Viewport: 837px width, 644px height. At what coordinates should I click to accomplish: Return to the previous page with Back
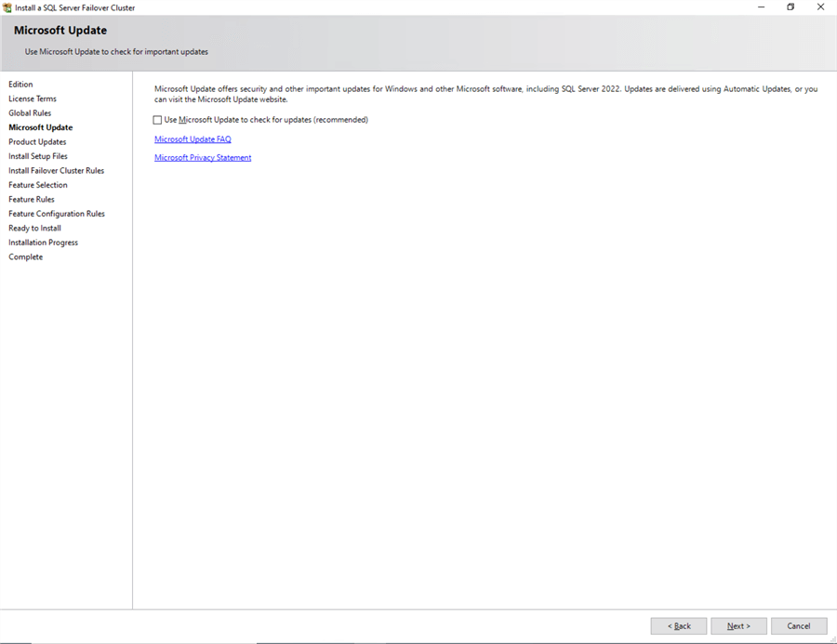679,625
